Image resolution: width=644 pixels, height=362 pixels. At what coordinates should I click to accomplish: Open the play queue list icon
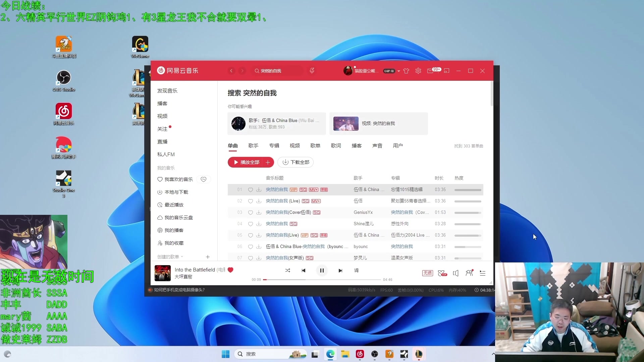point(483,273)
